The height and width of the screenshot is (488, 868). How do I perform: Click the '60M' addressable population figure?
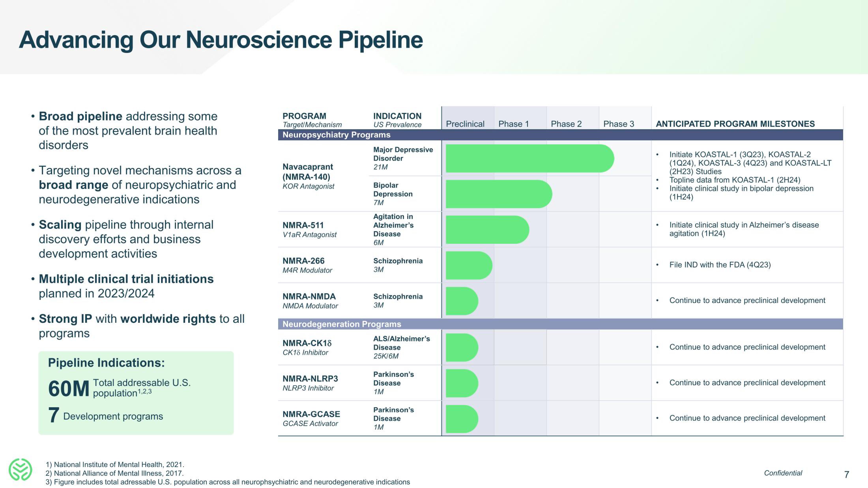tap(69, 389)
